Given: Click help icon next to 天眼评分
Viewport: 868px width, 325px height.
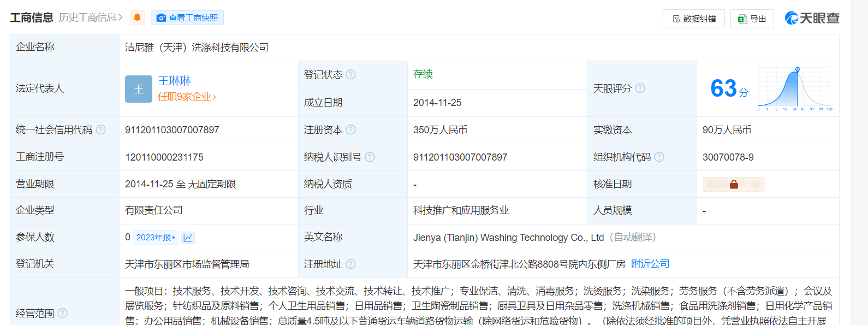Looking at the screenshot, I should 640,88.
